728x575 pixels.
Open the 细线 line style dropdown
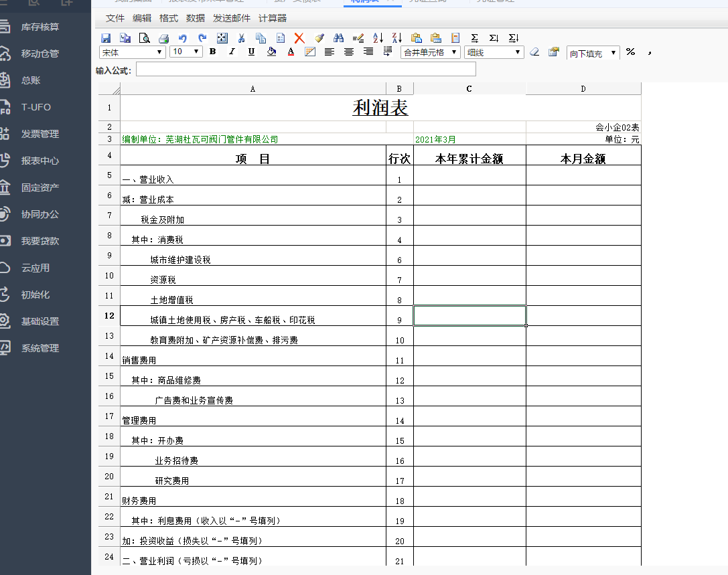(494, 52)
